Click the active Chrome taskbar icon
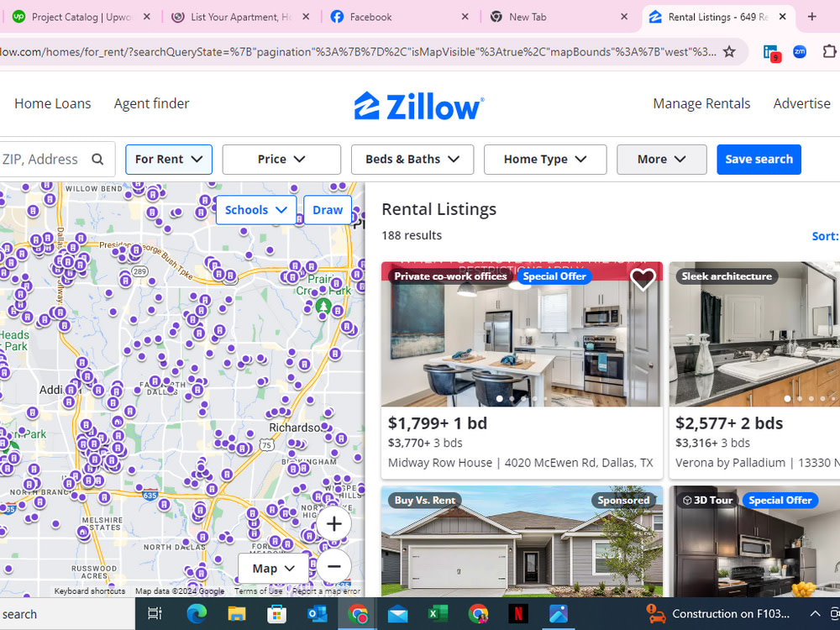Screen dimensions: 840x630 tap(357, 613)
